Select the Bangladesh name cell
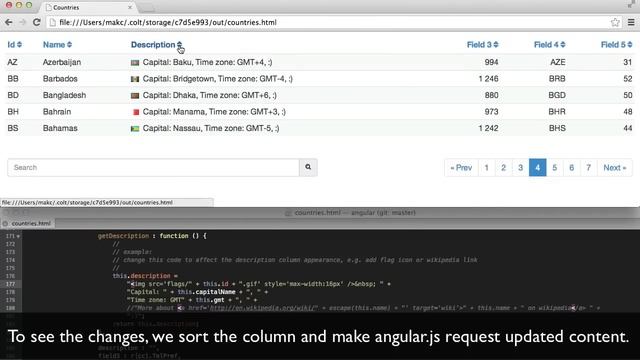The width and height of the screenshot is (640, 360). [x=64, y=95]
